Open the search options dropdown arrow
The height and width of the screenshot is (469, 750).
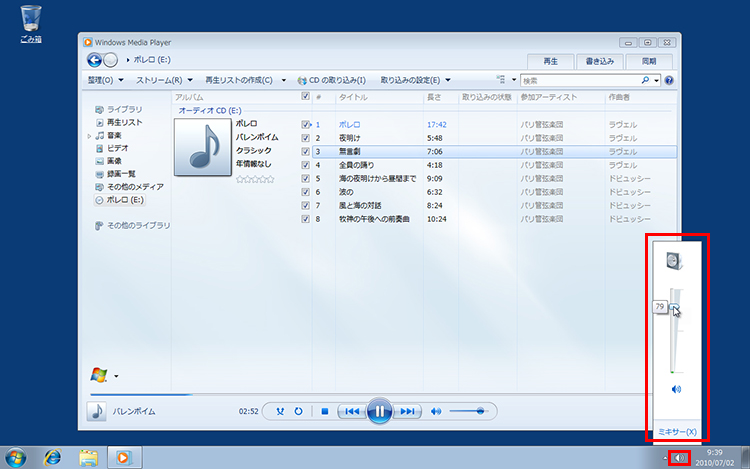click(x=657, y=80)
